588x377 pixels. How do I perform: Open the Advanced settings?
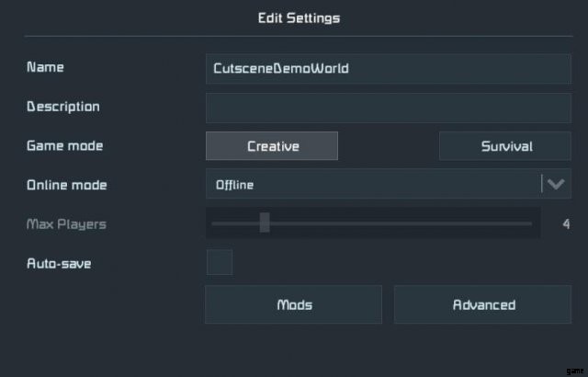point(483,304)
